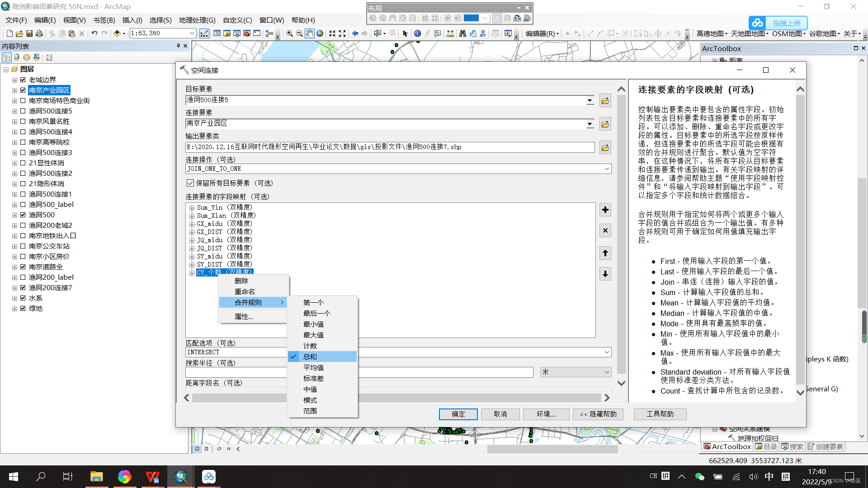This screenshot has height=488, width=868.
Task: Click the Add Data button icon
Action: tap(117, 33)
